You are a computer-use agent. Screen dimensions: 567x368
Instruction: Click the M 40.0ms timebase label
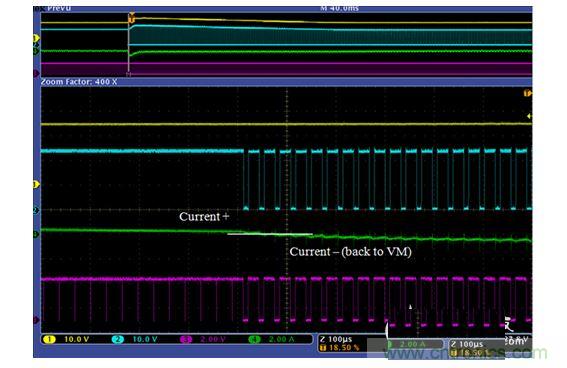click(x=339, y=8)
